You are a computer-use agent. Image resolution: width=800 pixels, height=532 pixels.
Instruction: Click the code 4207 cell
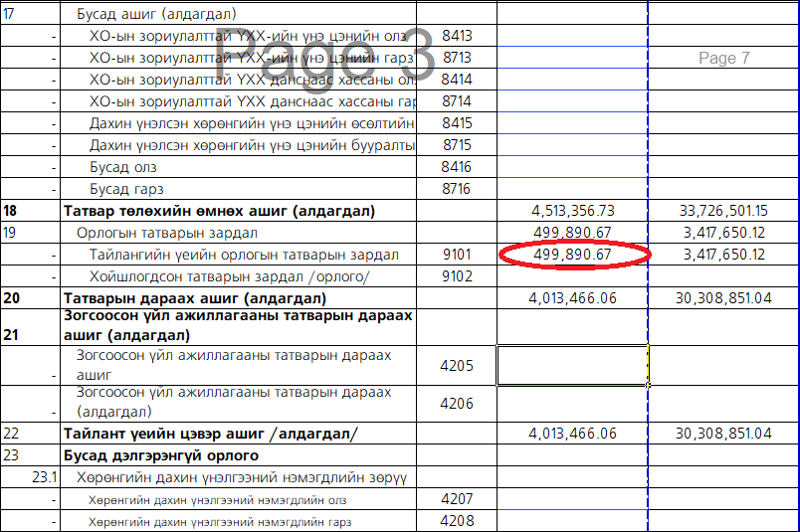tap(456, 499)
